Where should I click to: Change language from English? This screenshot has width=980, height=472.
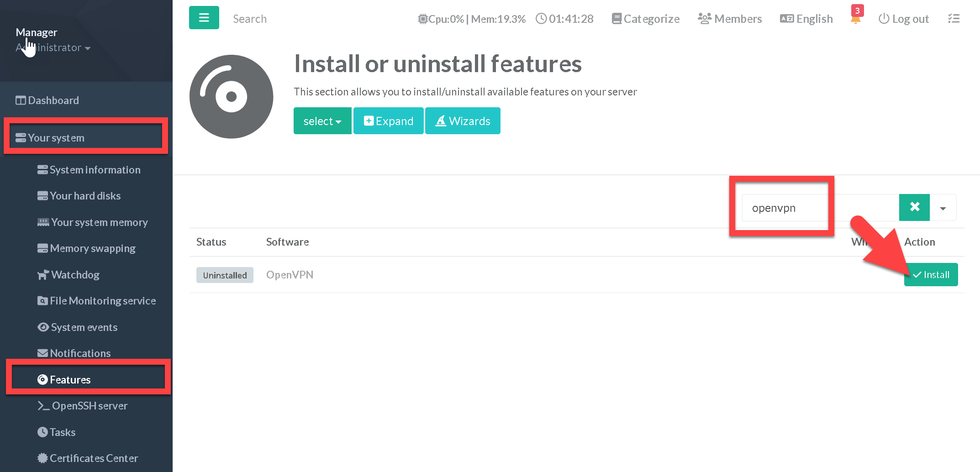[806, 19]
